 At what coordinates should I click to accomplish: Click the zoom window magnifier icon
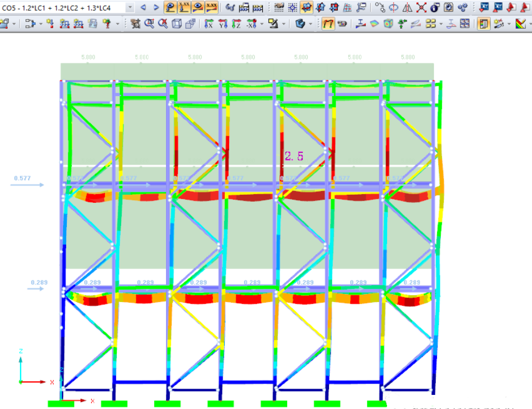click(x=149, y=24)
